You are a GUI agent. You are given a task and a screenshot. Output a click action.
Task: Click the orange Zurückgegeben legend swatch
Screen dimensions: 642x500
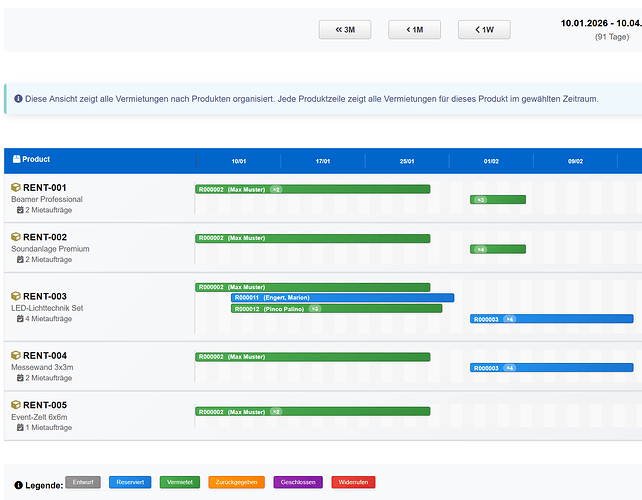point(237,482)
